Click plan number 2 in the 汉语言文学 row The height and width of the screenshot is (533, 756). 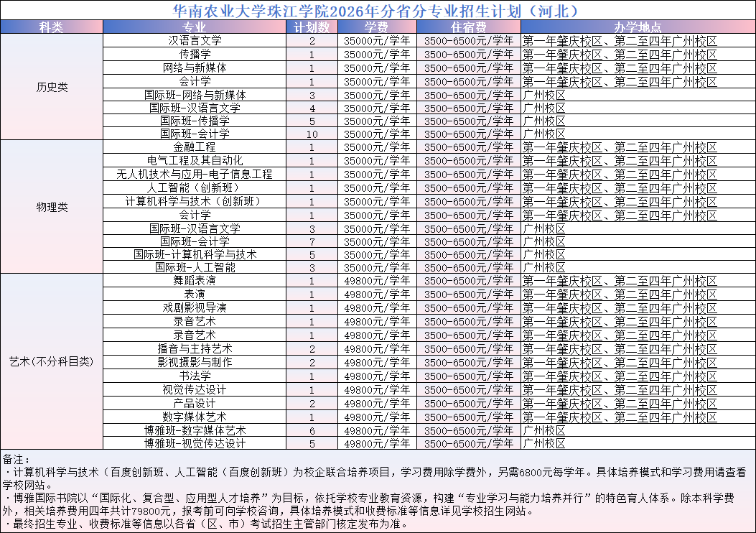coord(312,41)
